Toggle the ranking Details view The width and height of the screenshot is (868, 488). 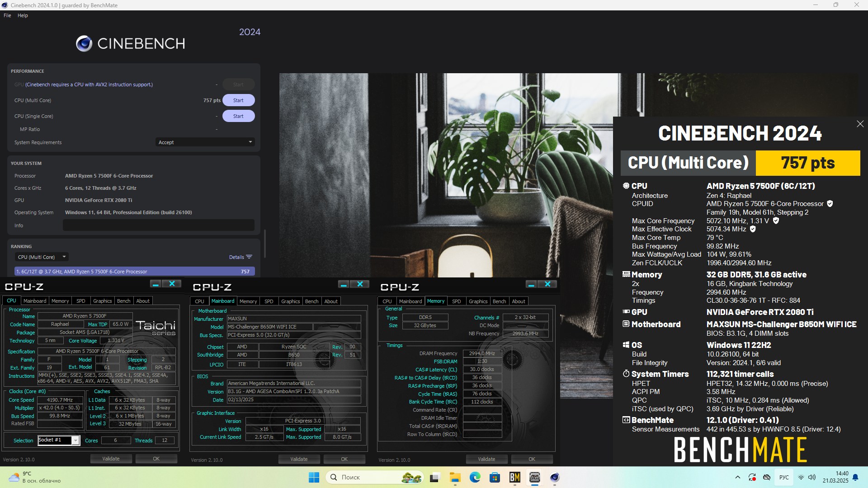click(241, 257)
